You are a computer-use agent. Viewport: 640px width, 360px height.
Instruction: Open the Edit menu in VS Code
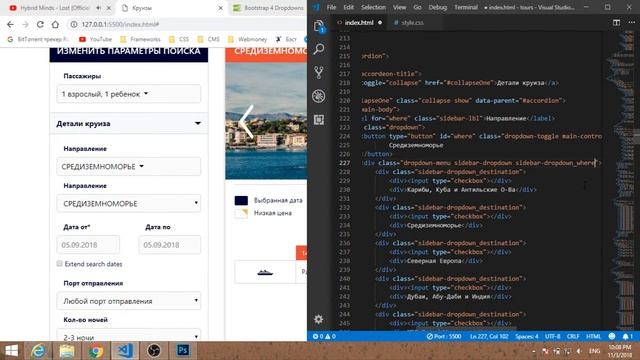[349, 7]
